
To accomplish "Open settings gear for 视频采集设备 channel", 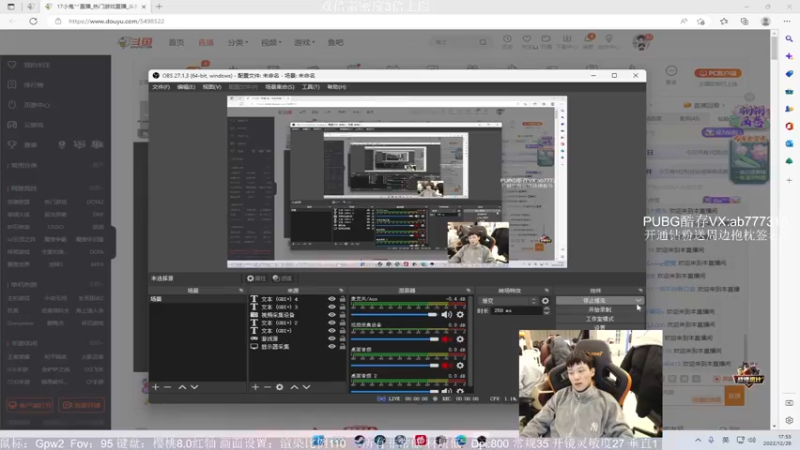I will pyautogui.click(x=460, y=339).
